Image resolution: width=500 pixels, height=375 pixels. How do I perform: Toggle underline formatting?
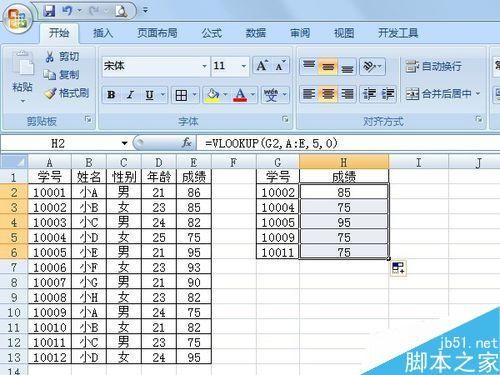(x=150, y=95)
